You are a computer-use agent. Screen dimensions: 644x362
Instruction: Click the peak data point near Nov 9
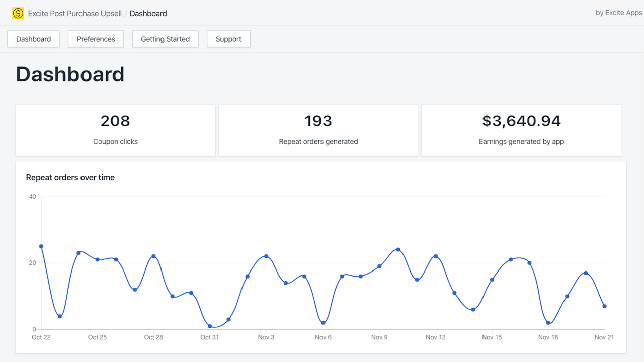[398, 249]
